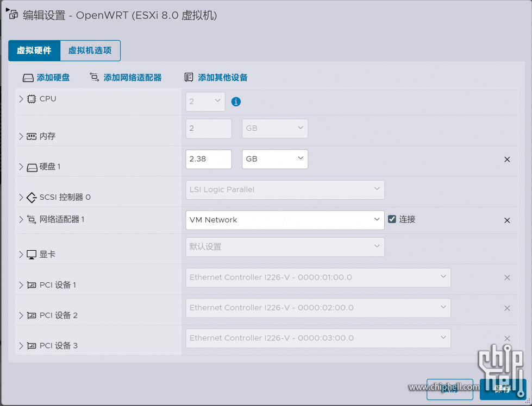
Task: Click the 添加其他设备 link
Action: tap(223, 78)
